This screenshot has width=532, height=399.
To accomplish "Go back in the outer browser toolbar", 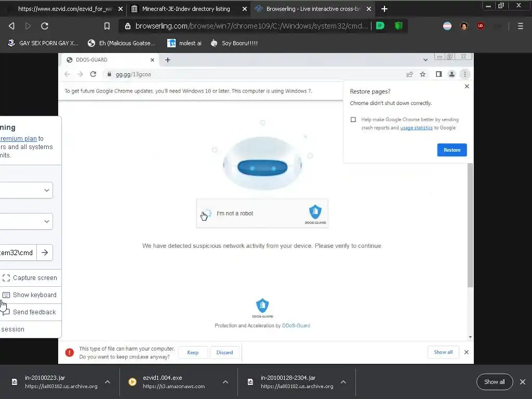I will 11,26.
